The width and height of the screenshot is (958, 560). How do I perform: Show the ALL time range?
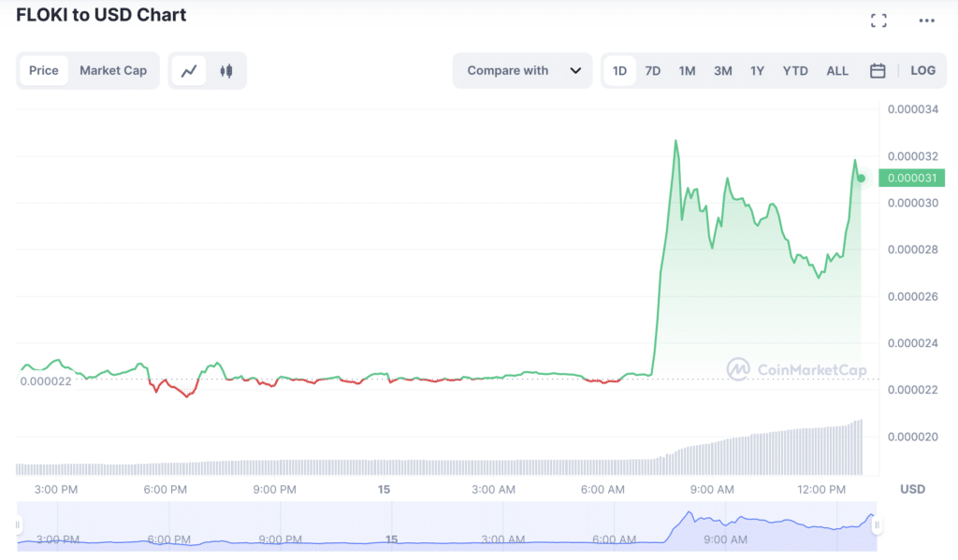tap(837, 71)
